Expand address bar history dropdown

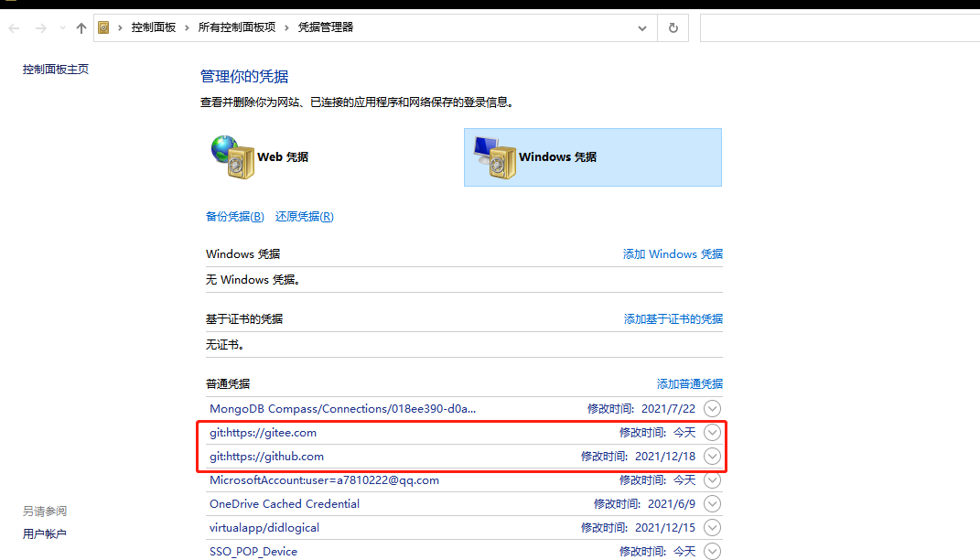[641, 28]
